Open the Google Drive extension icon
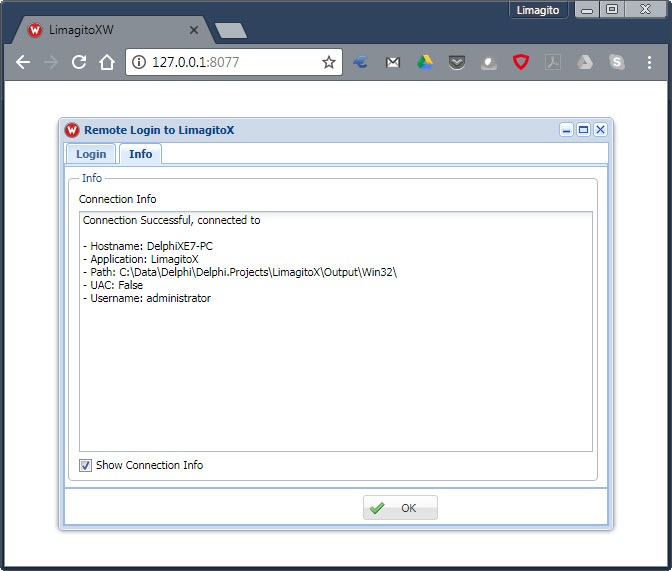The width and height of the screenshot is (672, 571). (425, 63)
